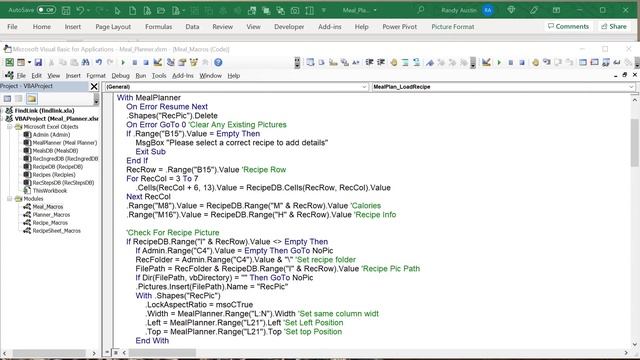Switch to Excel Developer ribbon tab
The width and height of the screenshot is (640, 360).
(x=289, y=27)
